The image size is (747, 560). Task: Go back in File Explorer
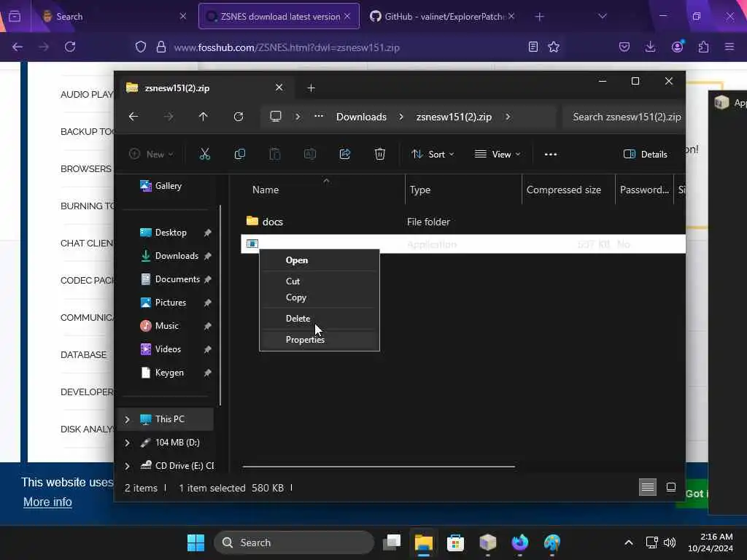[133, 117]
